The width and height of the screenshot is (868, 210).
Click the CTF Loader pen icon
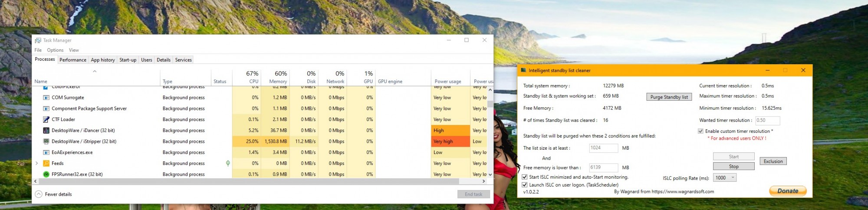coord(46,119)
